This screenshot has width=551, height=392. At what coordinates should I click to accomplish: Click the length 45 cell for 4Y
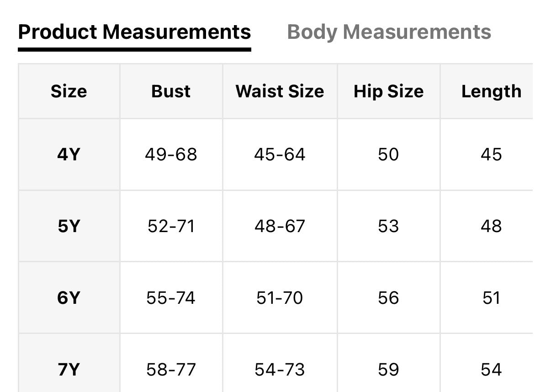coord(492,154)
